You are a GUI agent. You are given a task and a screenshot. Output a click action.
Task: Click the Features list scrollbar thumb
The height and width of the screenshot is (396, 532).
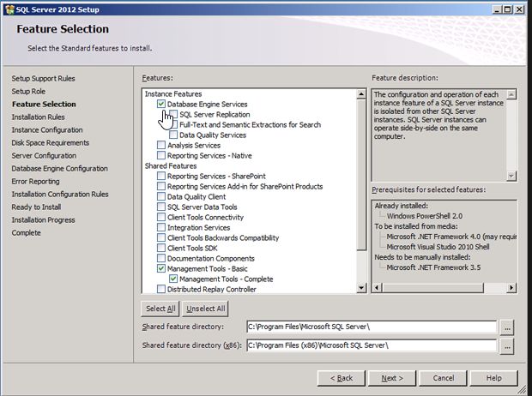pos(361,175)
